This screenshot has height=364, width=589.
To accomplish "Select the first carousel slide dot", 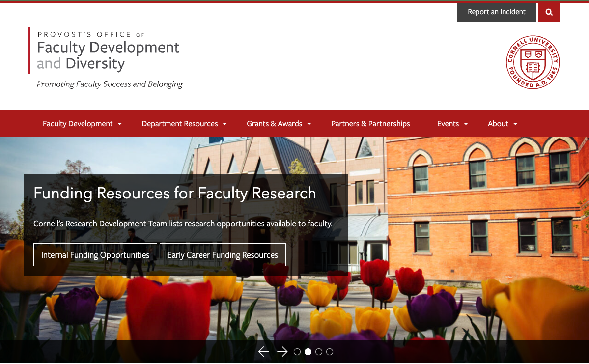I will coord(297,352).
